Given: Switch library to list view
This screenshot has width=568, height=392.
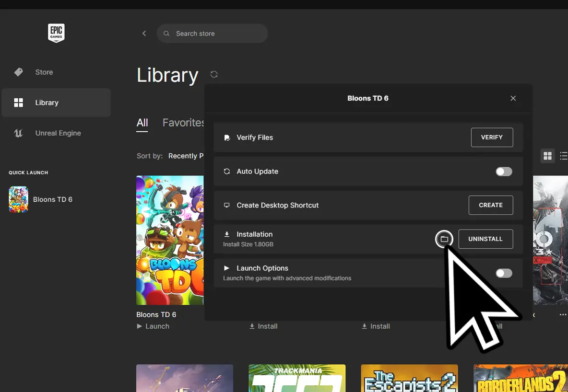Looking at the screenshot, I should (563, 156).
